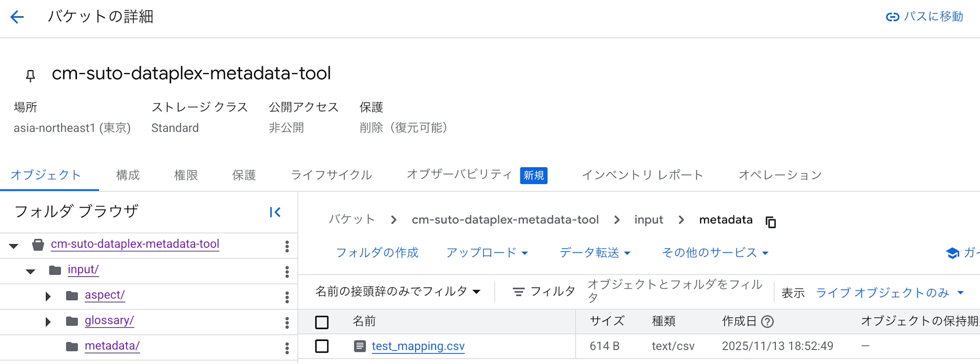
Task: Switch to the 保護 tab
Action: (244, 175)
